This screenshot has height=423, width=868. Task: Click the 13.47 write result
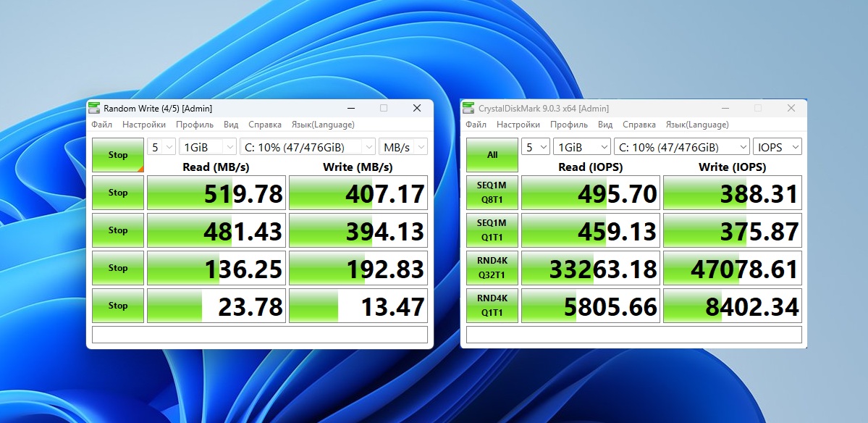[x=358, y=306]
